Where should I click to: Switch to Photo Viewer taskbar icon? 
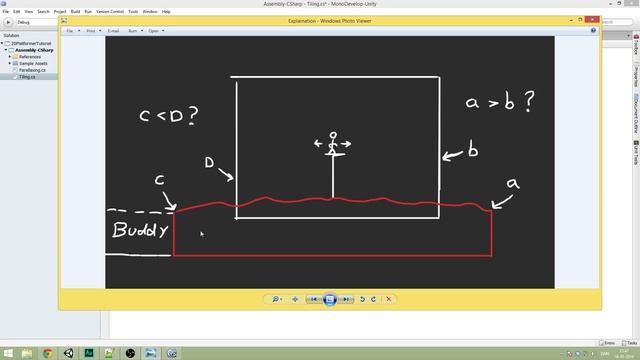[151, 353]
